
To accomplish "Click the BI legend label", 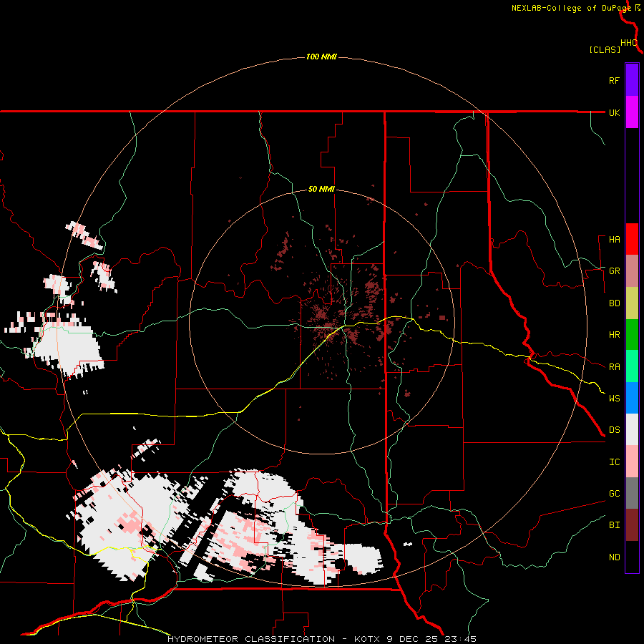I will click(614, 525).
